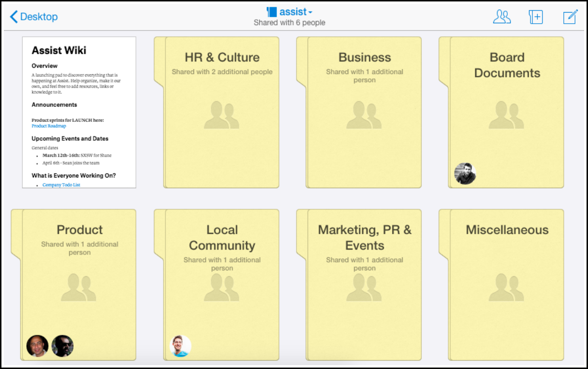
Task: Click second avatar with sunglasses on Product folder
Action: click(62, 346)
